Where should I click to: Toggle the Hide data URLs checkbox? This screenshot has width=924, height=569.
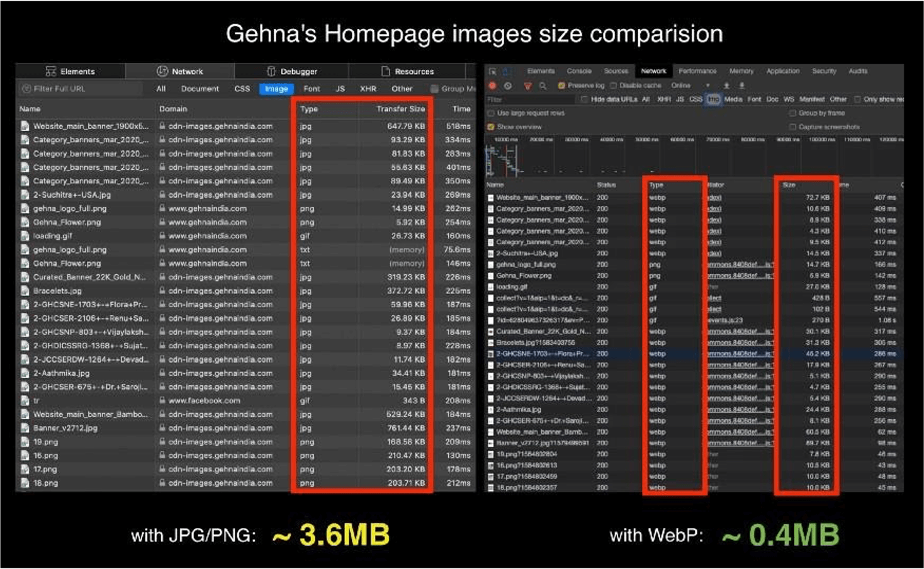(x=584, y=99)
